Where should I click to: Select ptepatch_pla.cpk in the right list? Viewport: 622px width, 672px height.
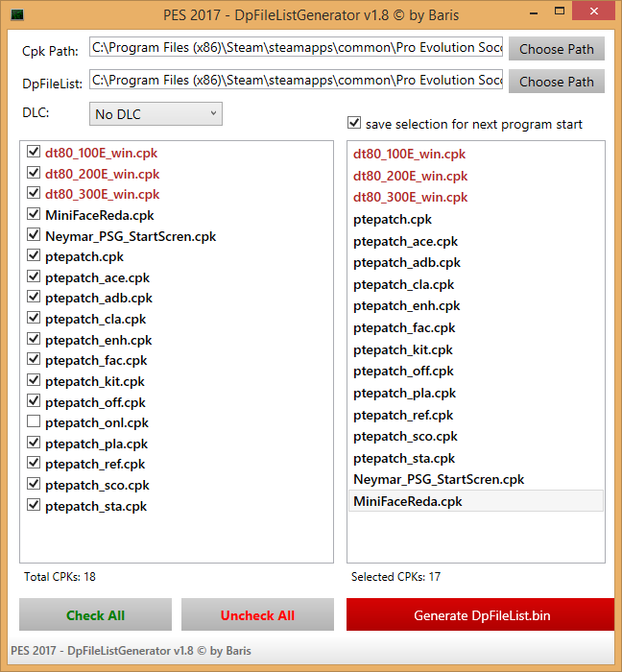pyautogui.click(x=476, y=393)
